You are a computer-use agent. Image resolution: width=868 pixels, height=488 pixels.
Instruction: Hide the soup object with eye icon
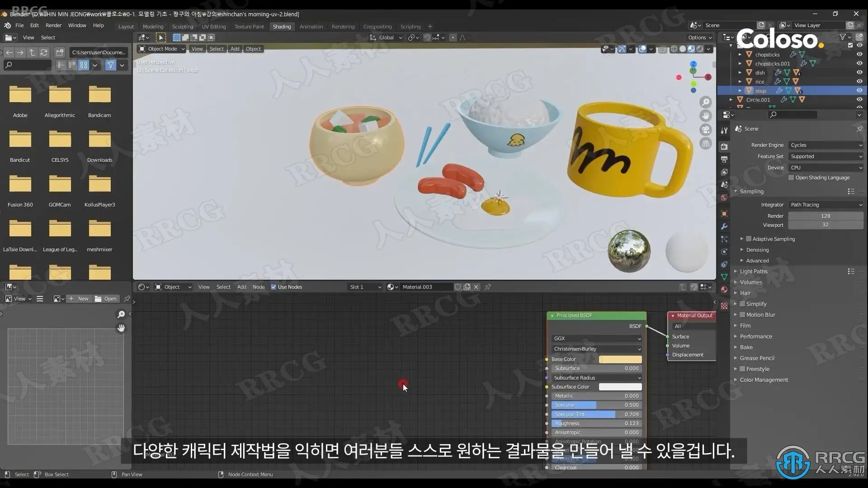[859, 90]
